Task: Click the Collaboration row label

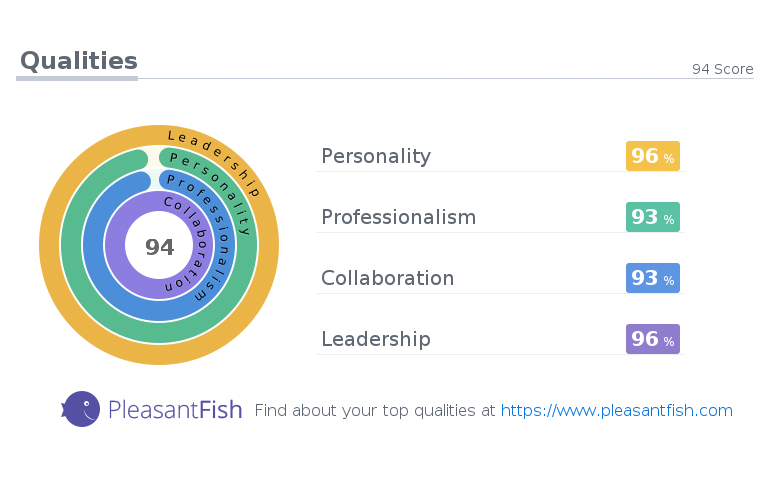Action: tap(387, 278)
